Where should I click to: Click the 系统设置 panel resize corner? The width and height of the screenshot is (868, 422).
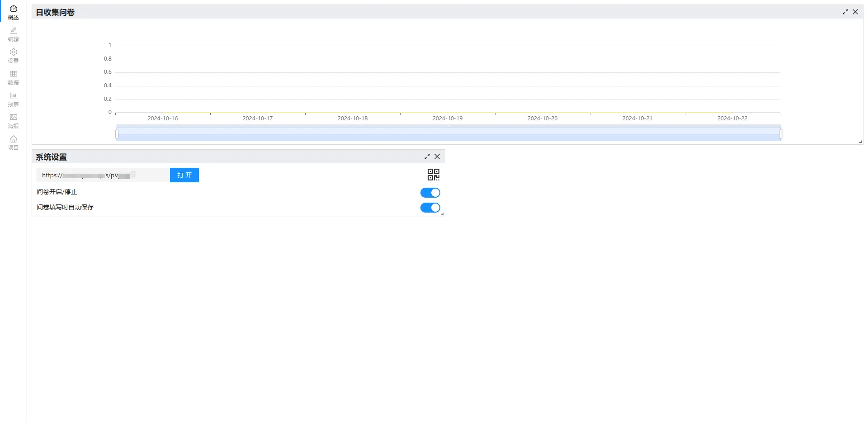pyautogui.click(x=442, y=214)
